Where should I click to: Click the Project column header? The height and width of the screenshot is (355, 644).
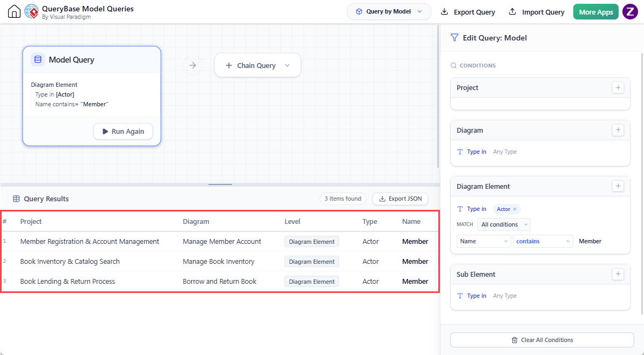tap(31, 221)
